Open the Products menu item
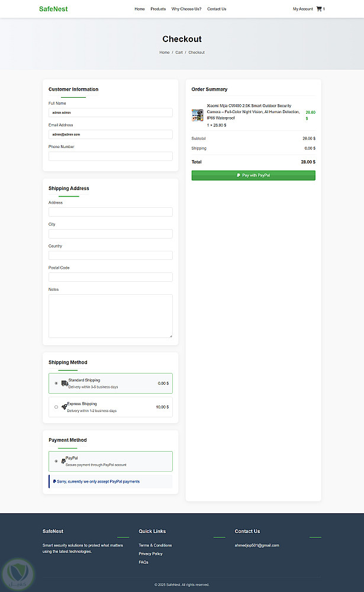The width and height of the screenshot is (364, 592). pyautogui.click(x=158, y=9)
